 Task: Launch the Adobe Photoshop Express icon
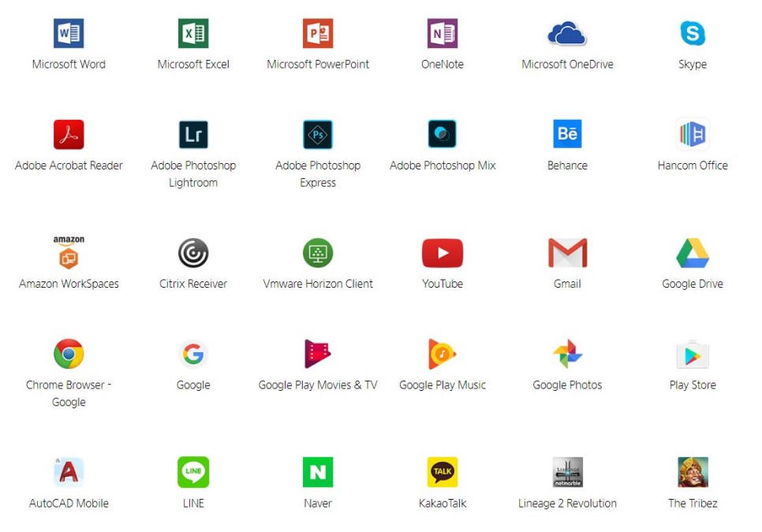[318, 134]
